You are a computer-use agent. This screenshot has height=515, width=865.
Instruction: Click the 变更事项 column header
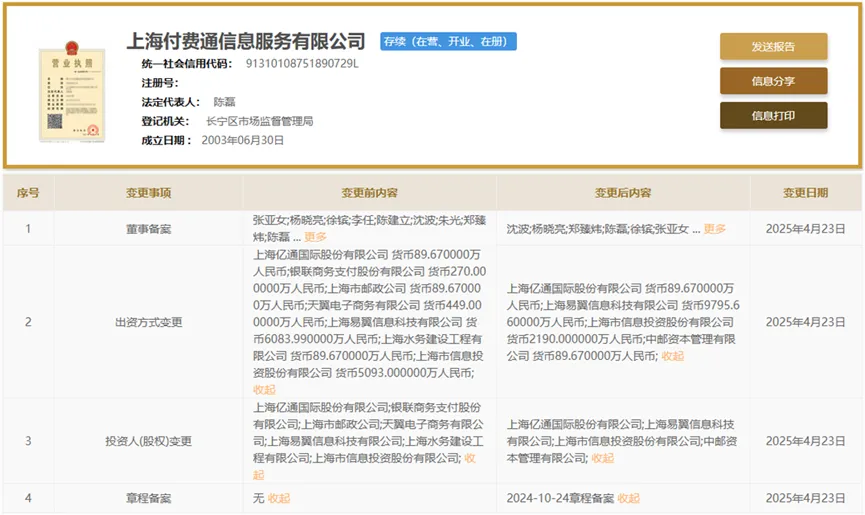tap(149, 193)
